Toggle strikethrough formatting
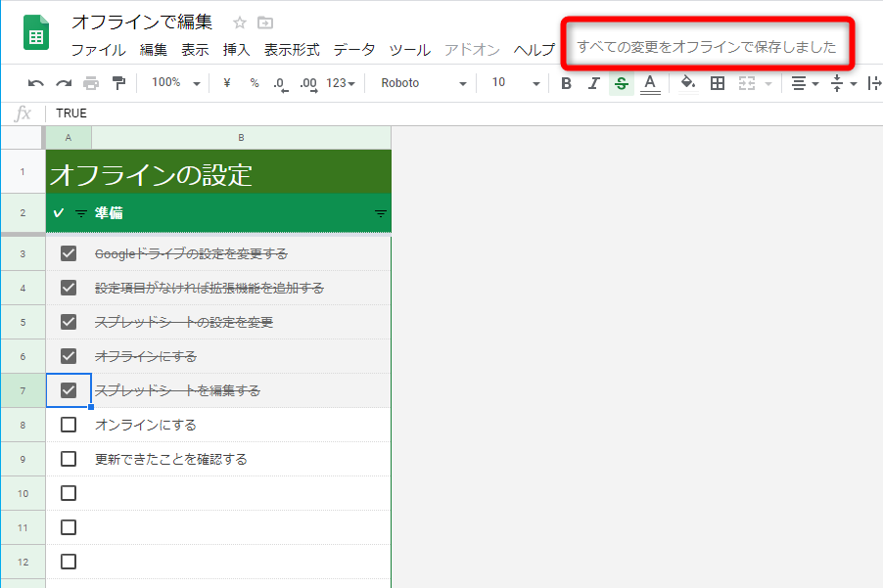Viewport: 883px width, 588px height. tap(622, 83)
